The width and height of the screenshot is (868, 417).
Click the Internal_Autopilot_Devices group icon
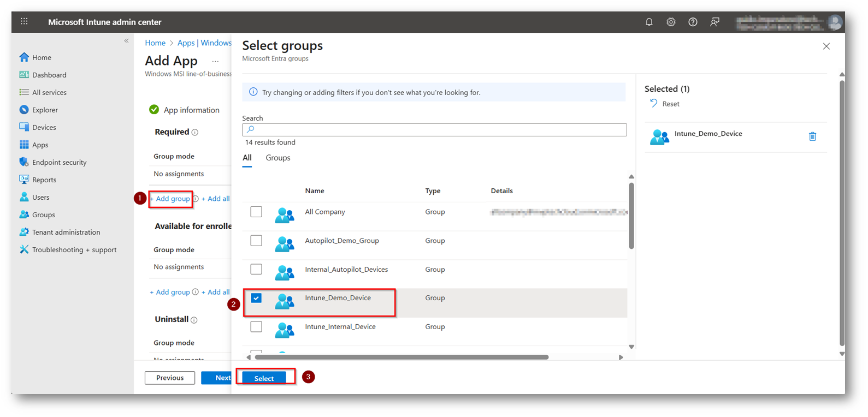click(285, 272)
